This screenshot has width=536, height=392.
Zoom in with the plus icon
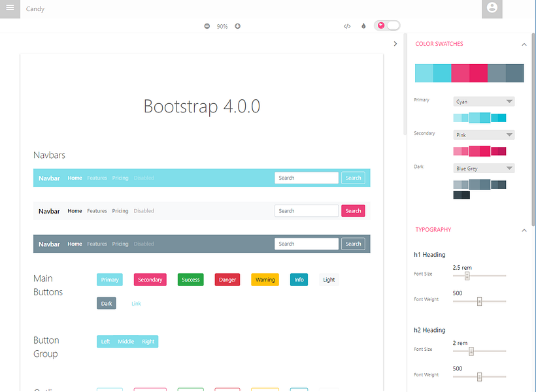click(x=237, y=26)
